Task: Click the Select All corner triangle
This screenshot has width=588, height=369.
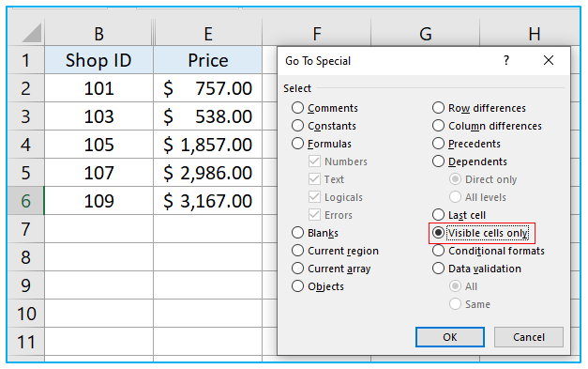Action: [x=32, y=33]
